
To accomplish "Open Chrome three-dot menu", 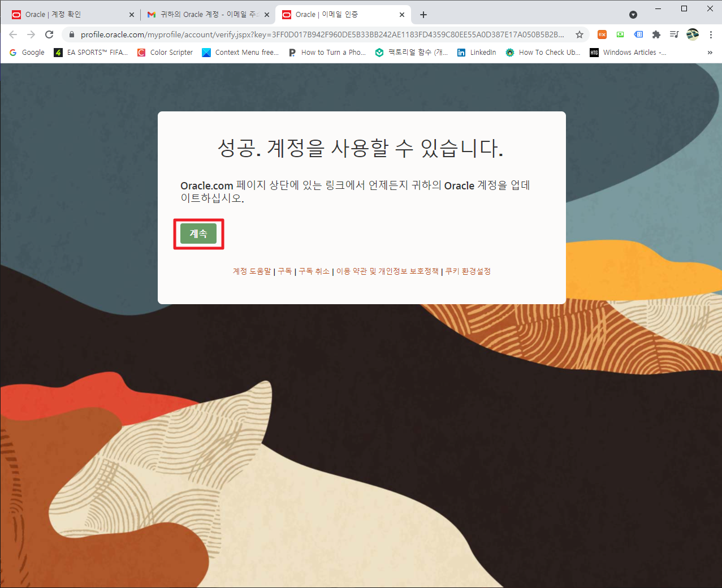I will [x=711, y=34].
